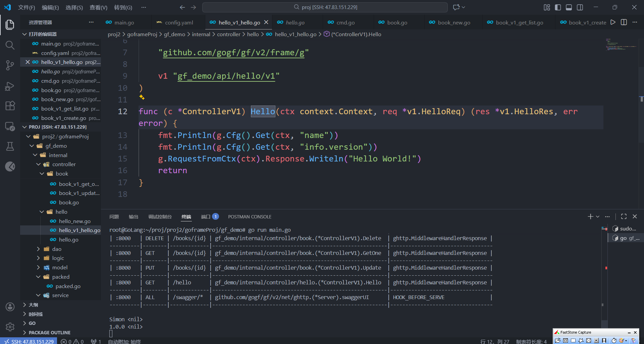
Task: Show the Debug Console panel tab
Action: coord(160,217)
